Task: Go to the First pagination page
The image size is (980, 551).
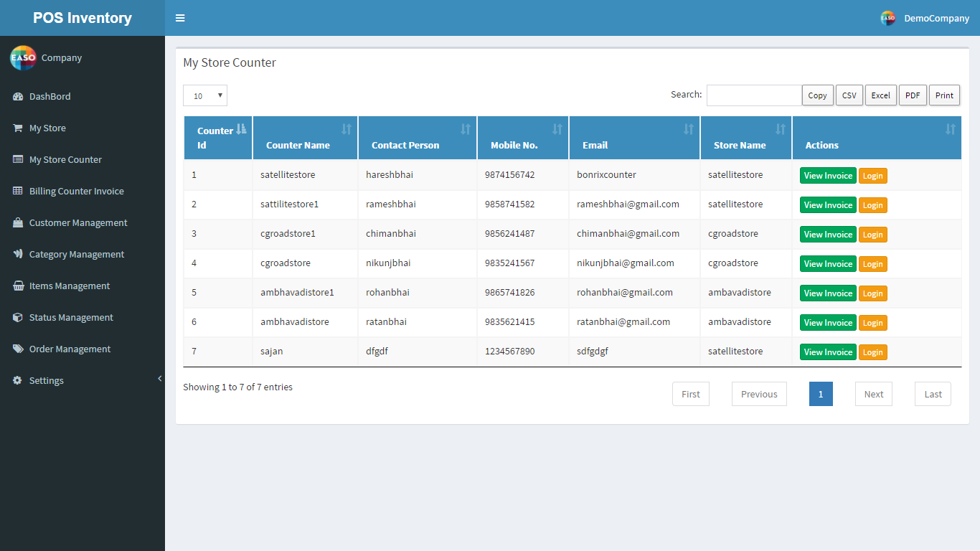Action: (691, 394)
